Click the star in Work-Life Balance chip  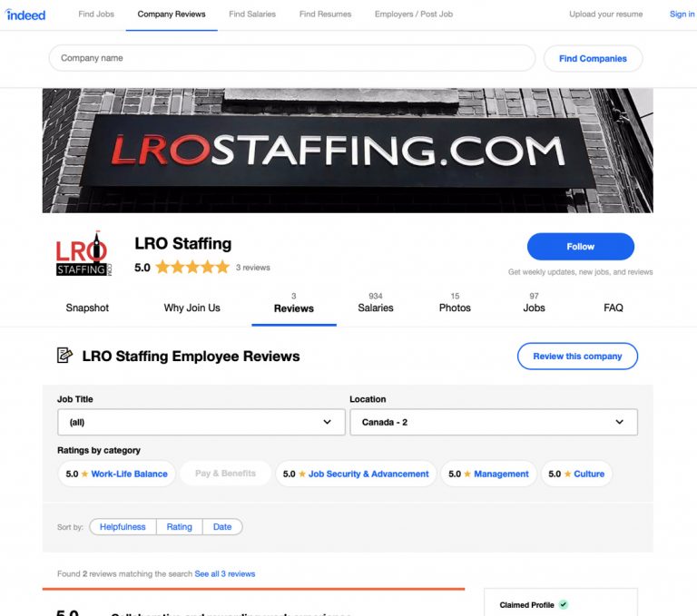84,474
